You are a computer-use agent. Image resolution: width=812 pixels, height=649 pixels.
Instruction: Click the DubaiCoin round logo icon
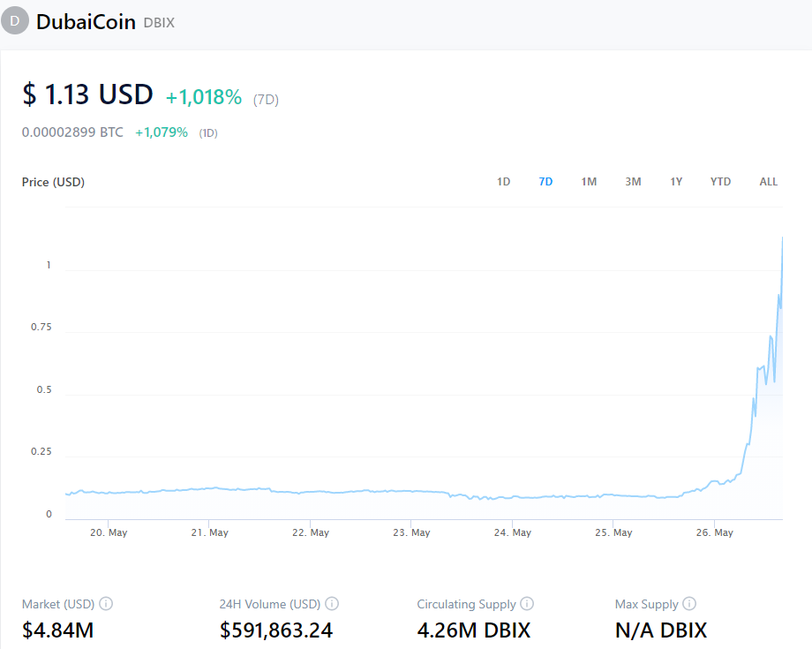click(15, 20)
